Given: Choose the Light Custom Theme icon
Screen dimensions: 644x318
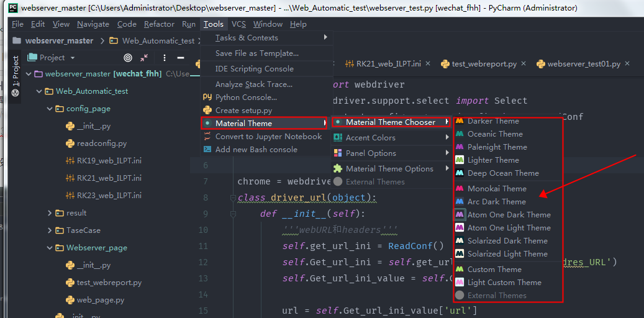Looking at the screenshot, I should tap(460, 283).
